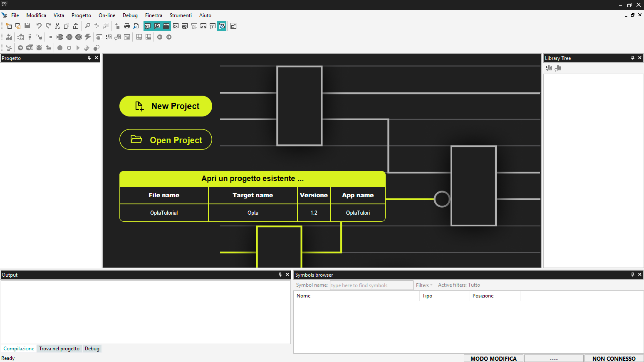Click the Compile/download factory icon

[x=9, y=37]
